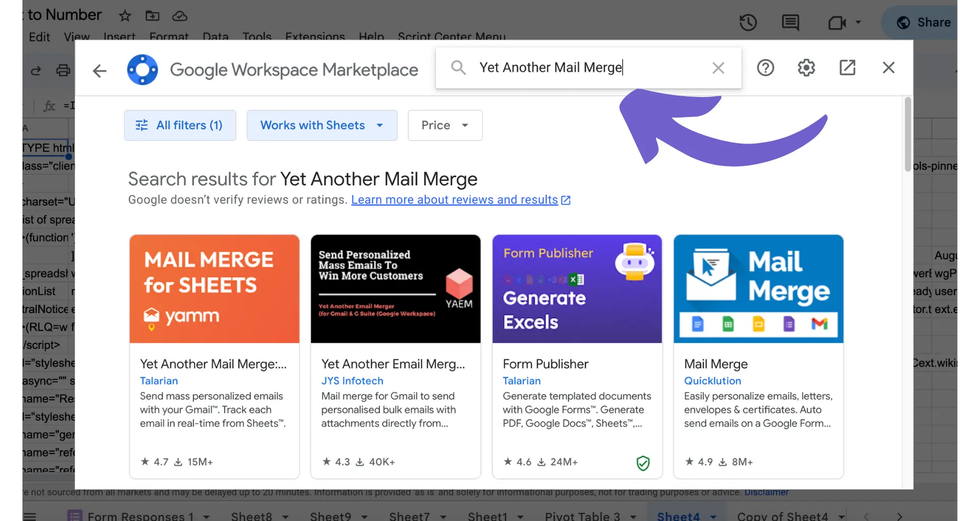The image size is (980, 521).
Task: Check the cloud save status icon
Action: click(180, 16)
